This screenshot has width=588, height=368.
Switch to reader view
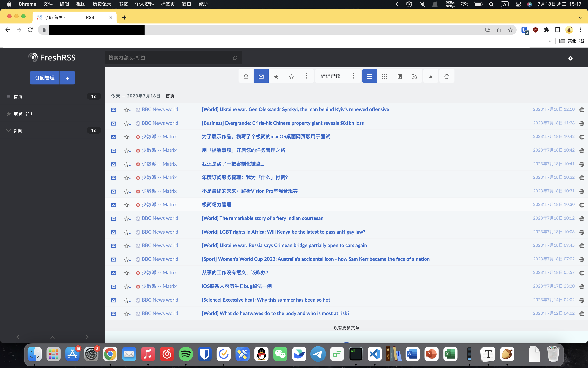pyautogui.click(x=400, y=76)
